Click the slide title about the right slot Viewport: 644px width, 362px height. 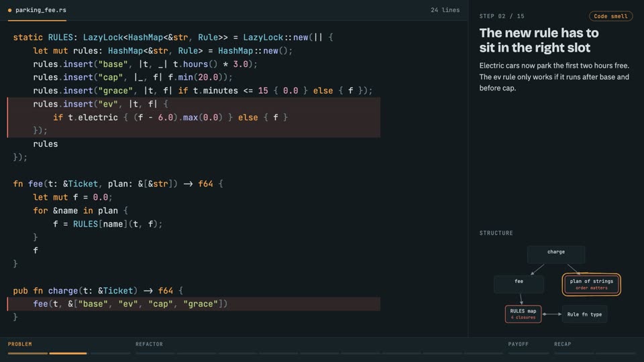[x=539, y=40]
